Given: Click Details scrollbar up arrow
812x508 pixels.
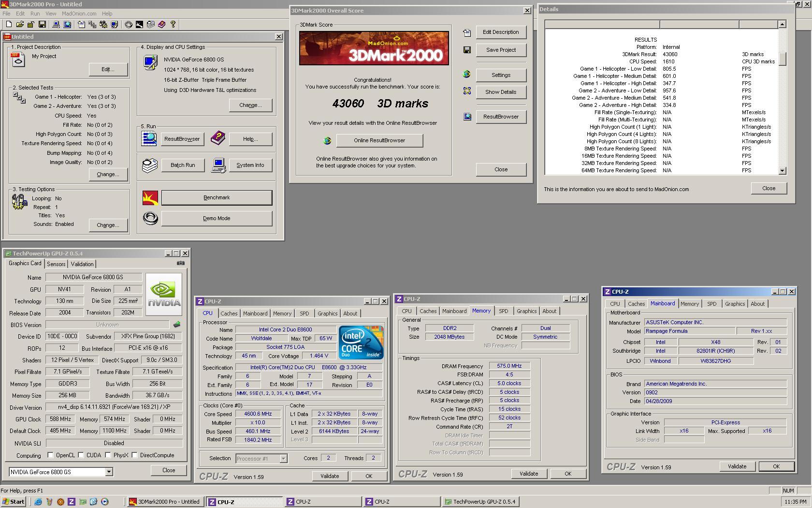Looking at the screenshot, I should [782, 24].
